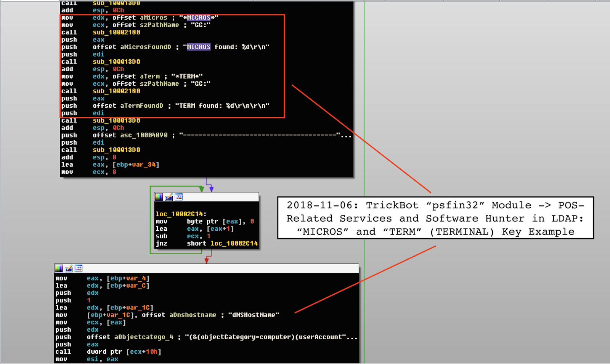Click the "*MICROS*" string comment
Screen dimensions: 610x364
coord(199,18)
